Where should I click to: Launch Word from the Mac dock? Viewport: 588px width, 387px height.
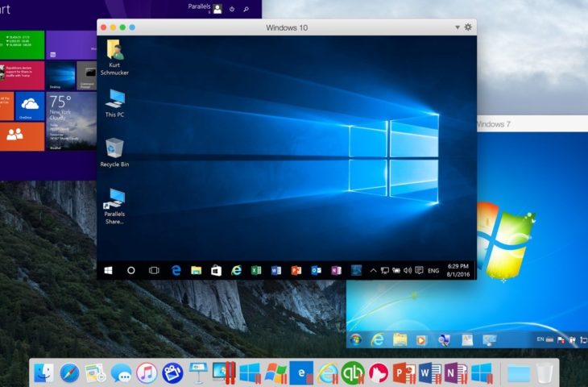[x=430, y=373]
